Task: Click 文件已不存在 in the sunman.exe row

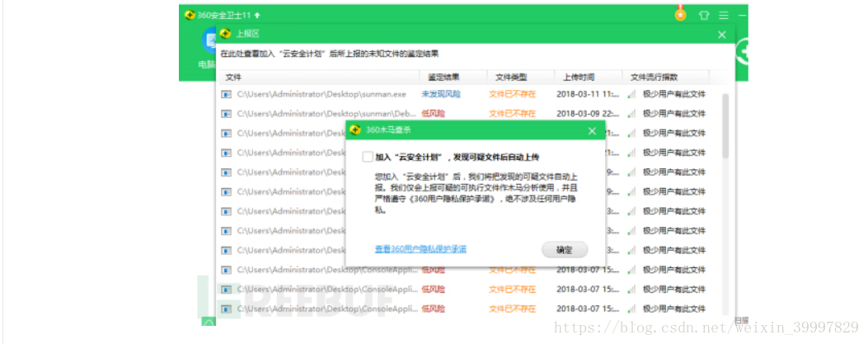Action: [513, 94]
